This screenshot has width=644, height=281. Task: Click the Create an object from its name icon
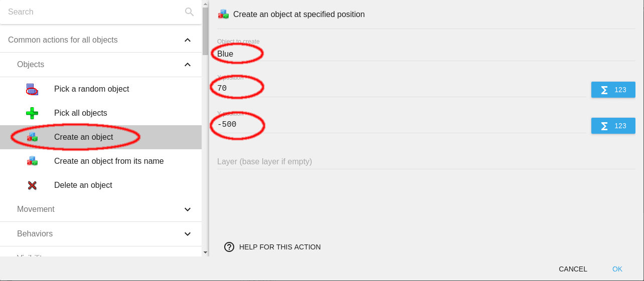[x=32, y=161]
